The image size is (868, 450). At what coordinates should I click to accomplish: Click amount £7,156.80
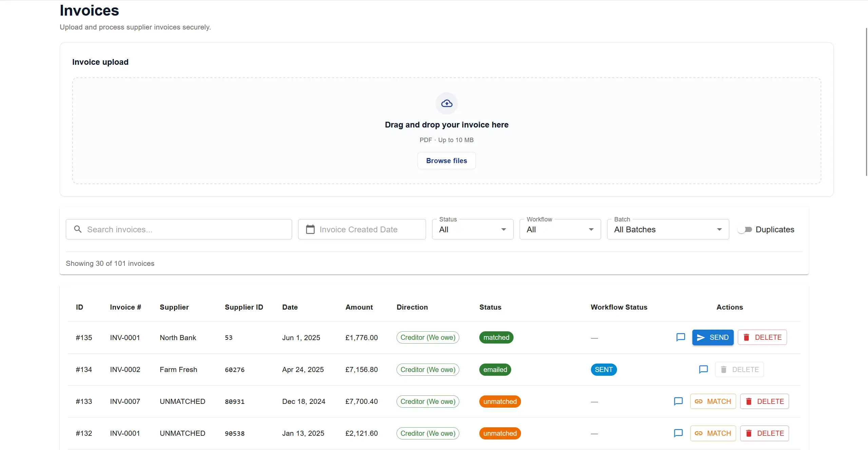(361, 369)
